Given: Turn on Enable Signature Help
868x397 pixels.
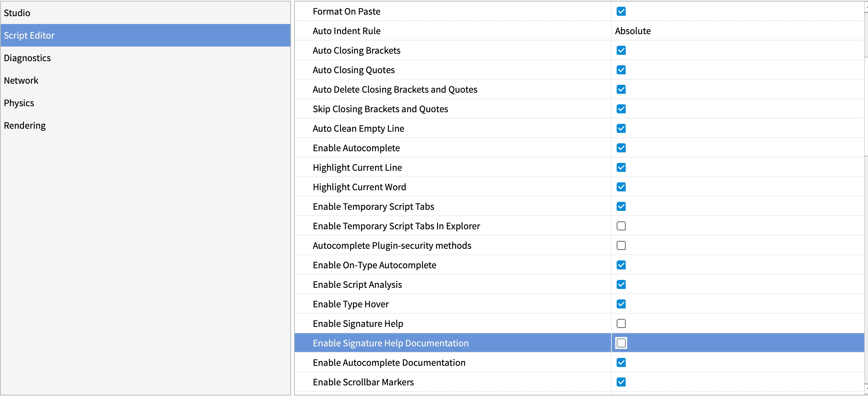Looking at the screenshot, I should click(621, 323).
